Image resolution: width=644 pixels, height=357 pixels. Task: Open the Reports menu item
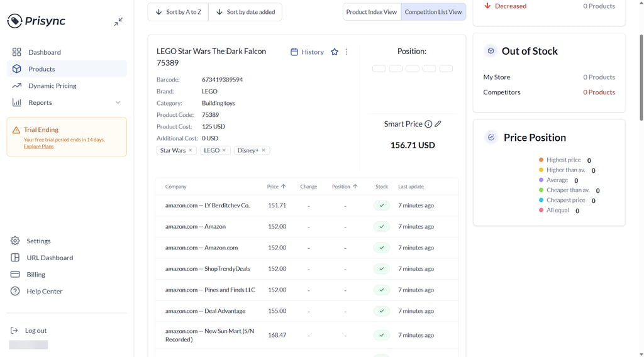(67, 102)
